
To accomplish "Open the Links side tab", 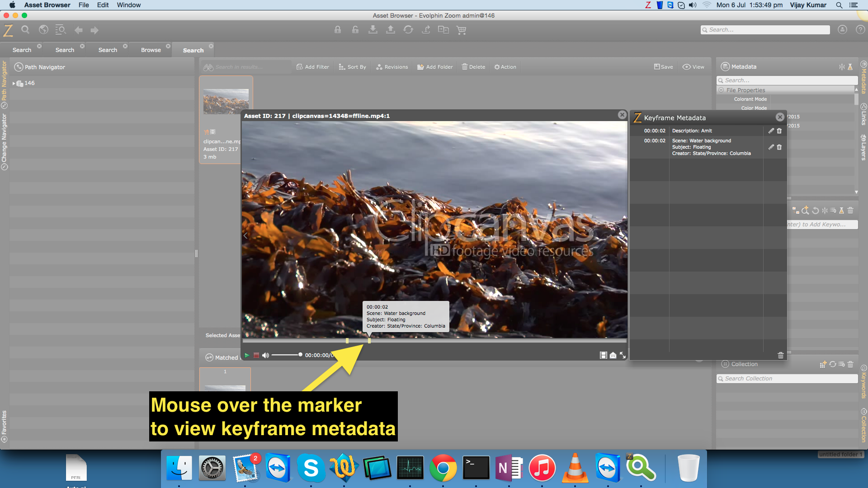I will [863, 114].
